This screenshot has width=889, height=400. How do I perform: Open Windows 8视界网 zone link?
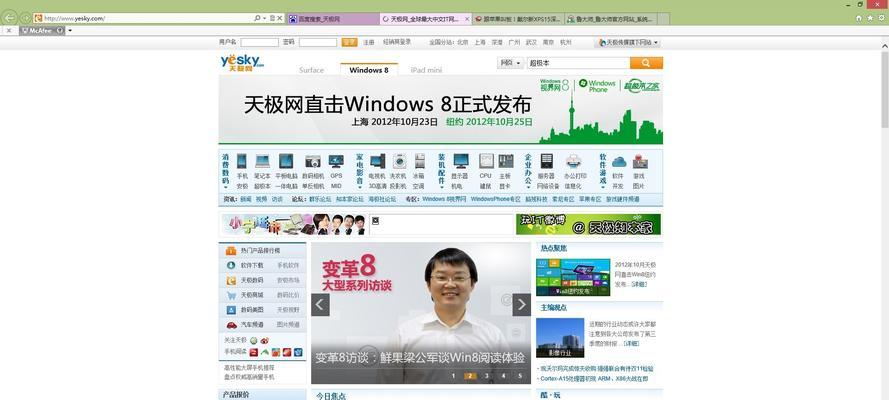(x=444, y=199)
